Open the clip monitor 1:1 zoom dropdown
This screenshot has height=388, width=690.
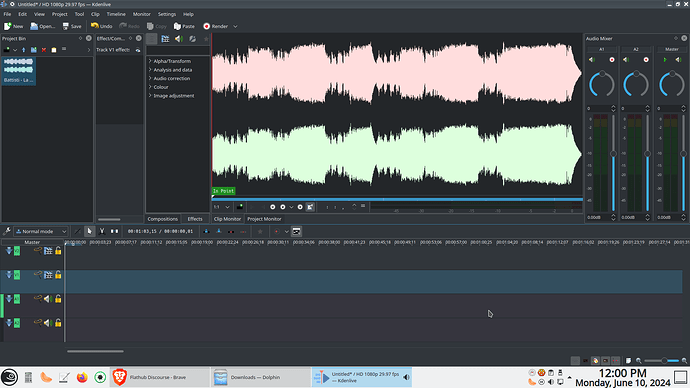point(222,207)
